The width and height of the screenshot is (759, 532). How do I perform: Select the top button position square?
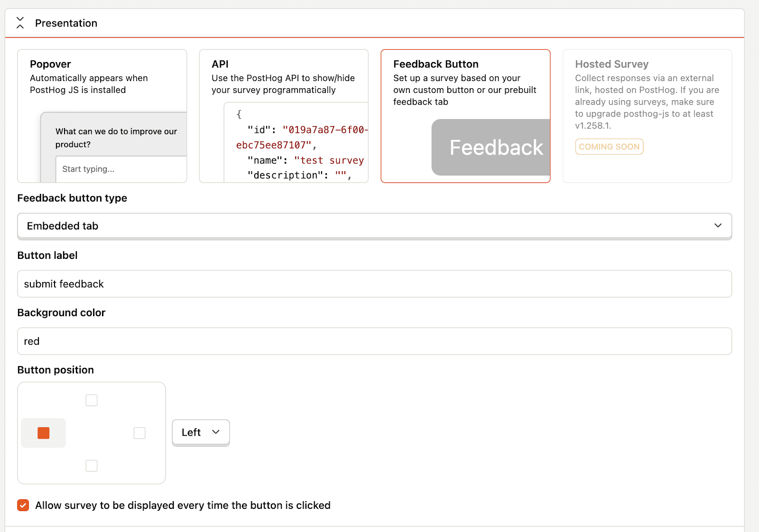click(x=92, y=400)
